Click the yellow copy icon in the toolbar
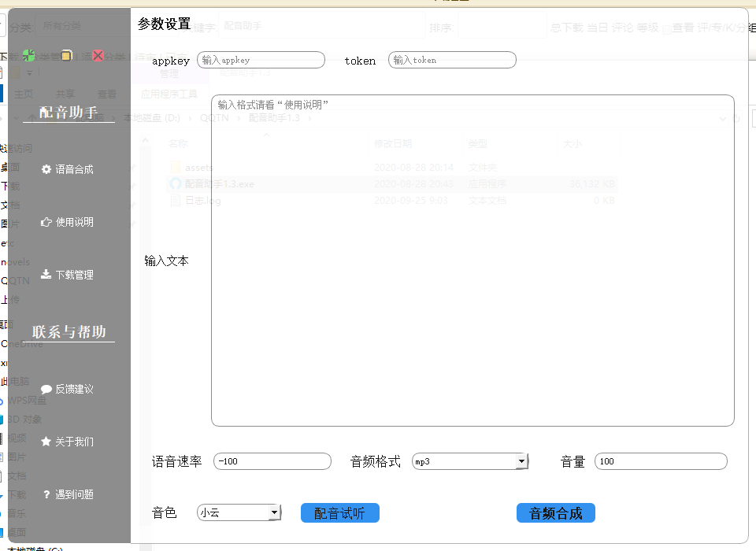This screenshot has width=756, height=551. (65, 56)
